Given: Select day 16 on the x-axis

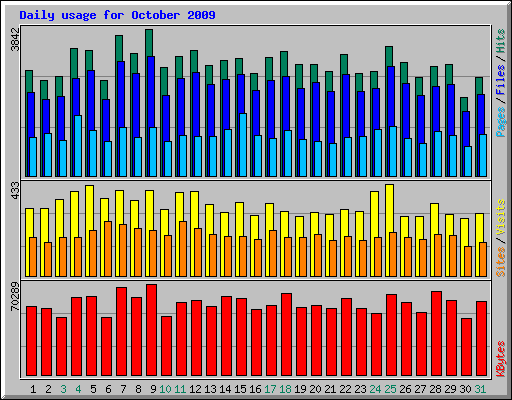Looking at the screenshot, I should 255,389.
